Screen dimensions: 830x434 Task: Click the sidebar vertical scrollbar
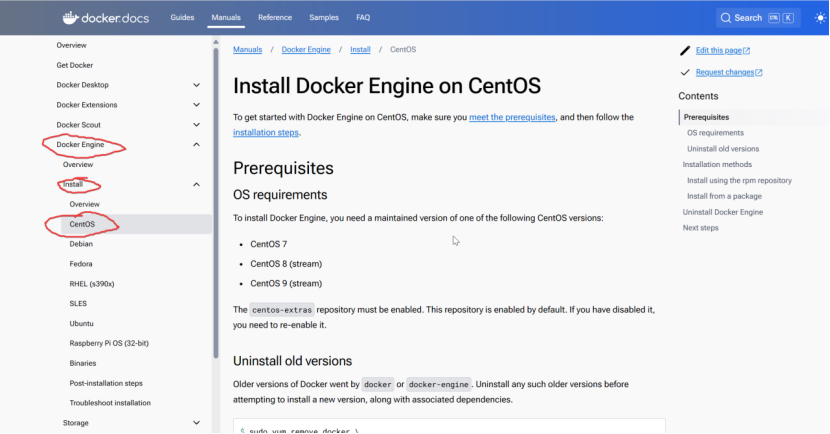pos(215,200)
